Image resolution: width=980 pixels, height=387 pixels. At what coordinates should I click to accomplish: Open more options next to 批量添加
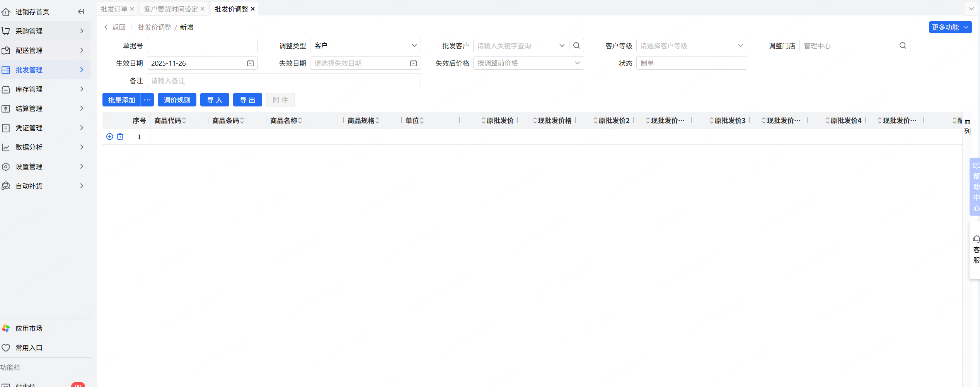[147, 100]
